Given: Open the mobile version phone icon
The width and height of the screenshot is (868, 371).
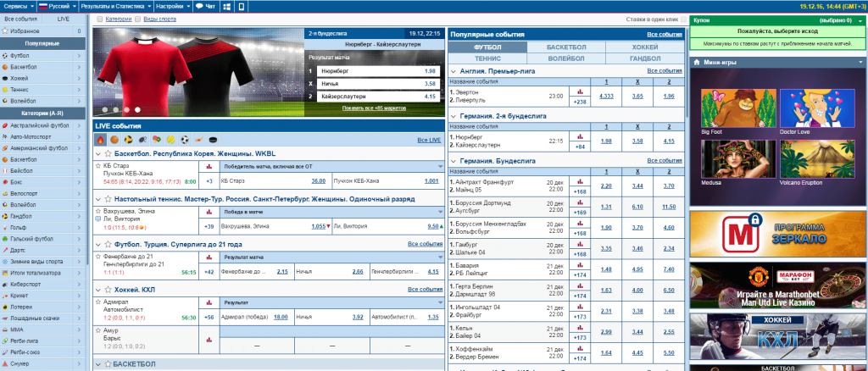Looking at the screenshot, I should coord(241,7).
